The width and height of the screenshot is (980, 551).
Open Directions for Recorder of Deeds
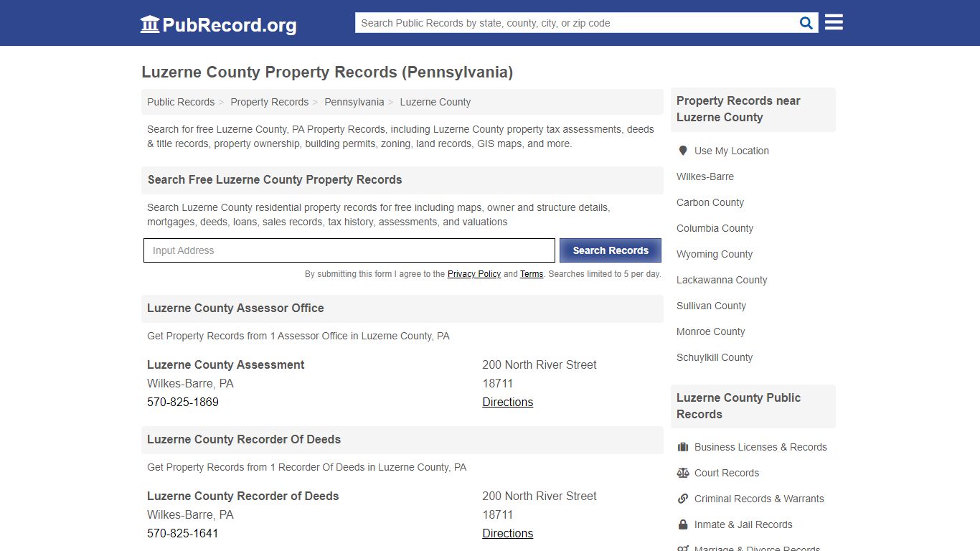(x=508, y=533)
